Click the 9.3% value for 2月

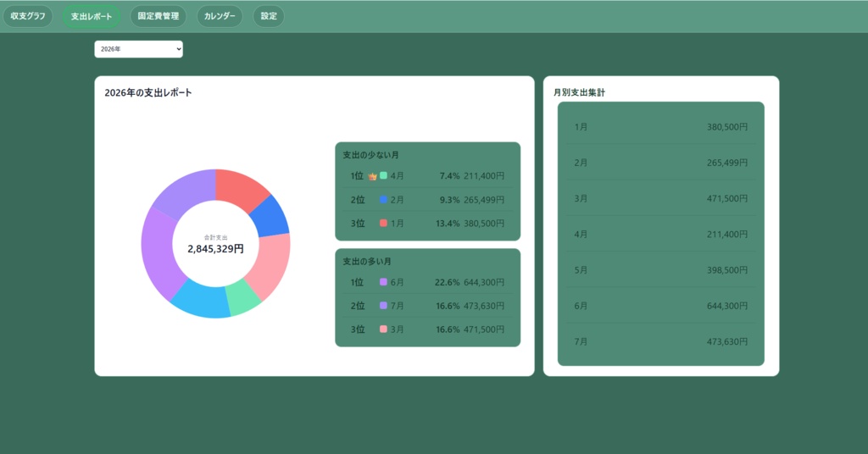point(449,200)
